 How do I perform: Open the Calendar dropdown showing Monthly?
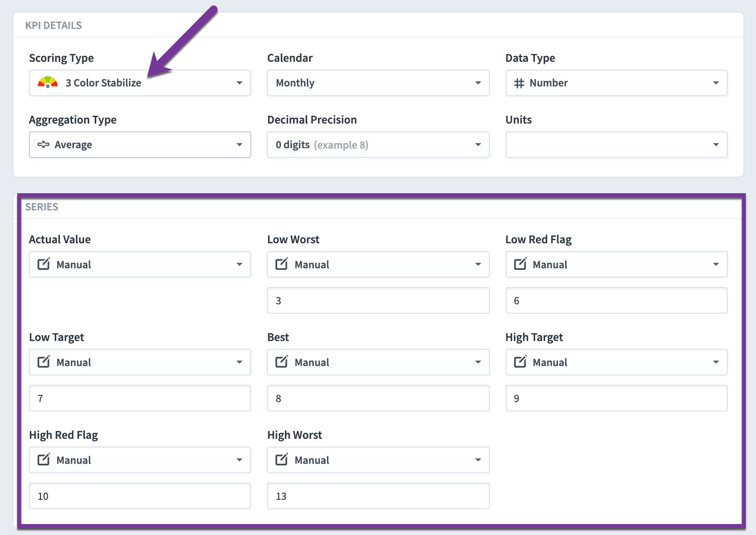pos(378,83)
